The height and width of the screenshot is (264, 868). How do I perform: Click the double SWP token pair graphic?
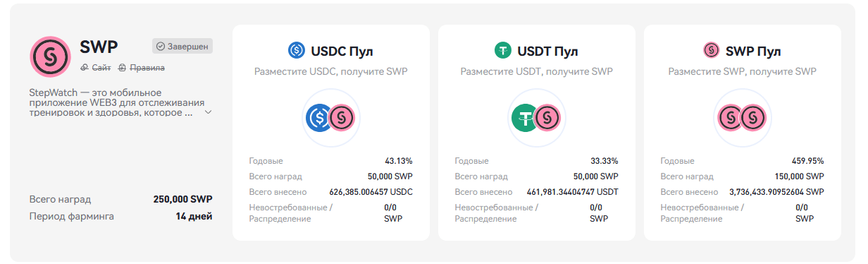[x=742, y=117]
